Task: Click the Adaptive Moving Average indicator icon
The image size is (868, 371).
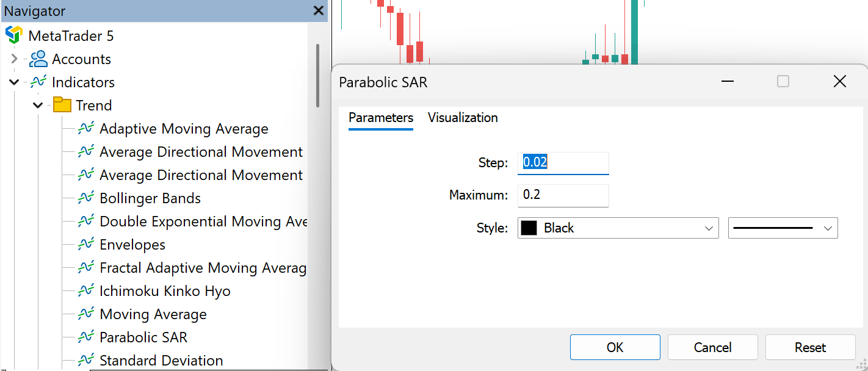Action: point(85,129)
